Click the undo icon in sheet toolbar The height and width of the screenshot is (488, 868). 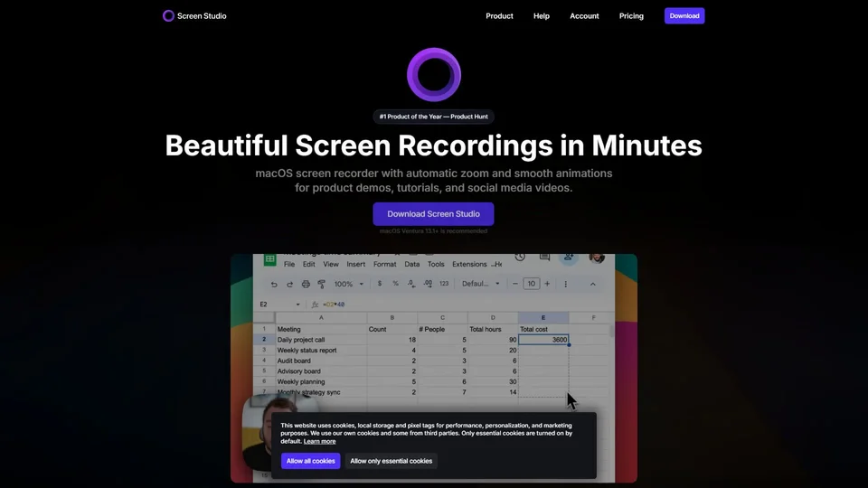click(274, 284)
